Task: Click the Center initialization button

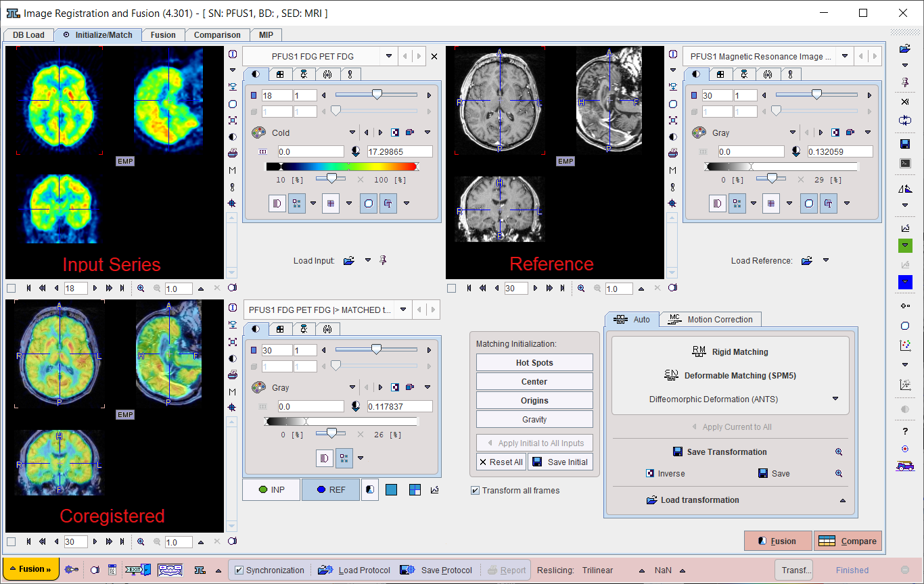Action: 534,381
